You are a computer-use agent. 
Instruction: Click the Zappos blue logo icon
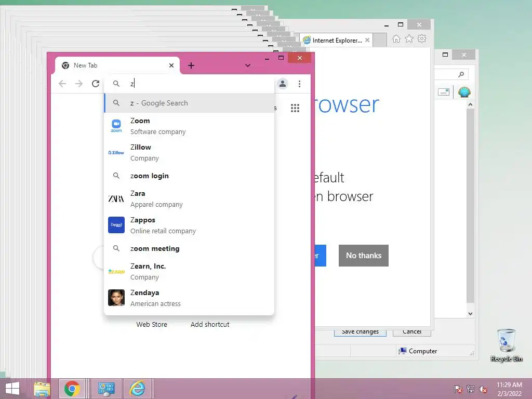pos(116,225)
